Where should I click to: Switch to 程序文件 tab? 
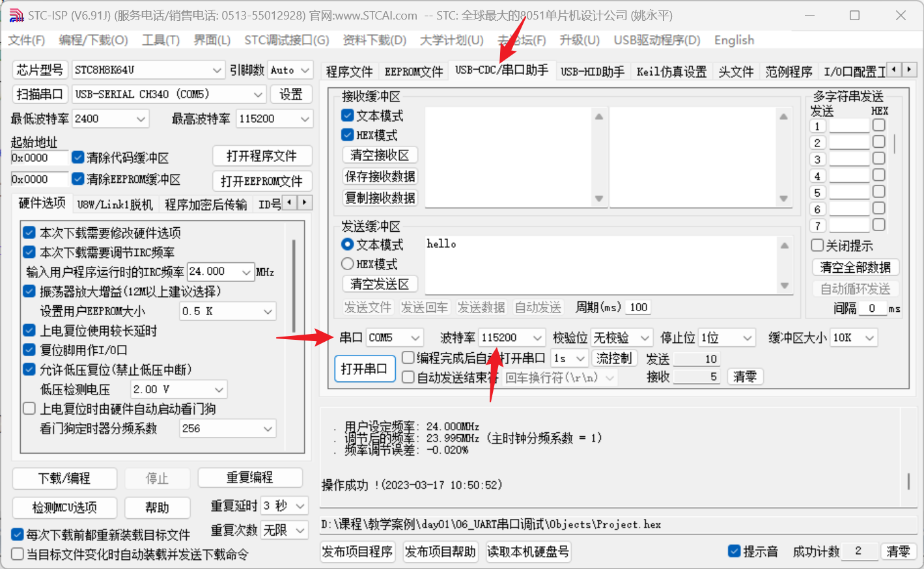pos(350,72)
